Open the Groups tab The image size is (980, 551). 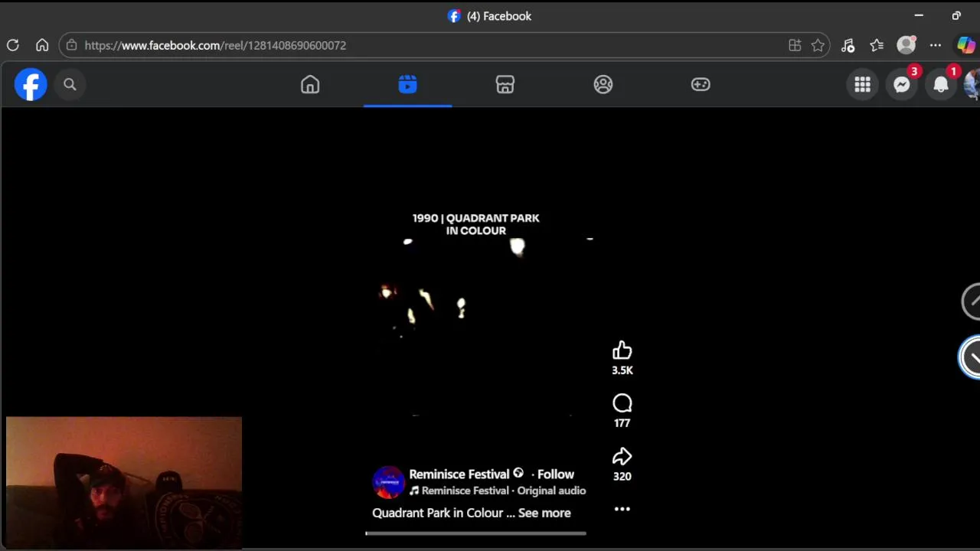point(603,84)
